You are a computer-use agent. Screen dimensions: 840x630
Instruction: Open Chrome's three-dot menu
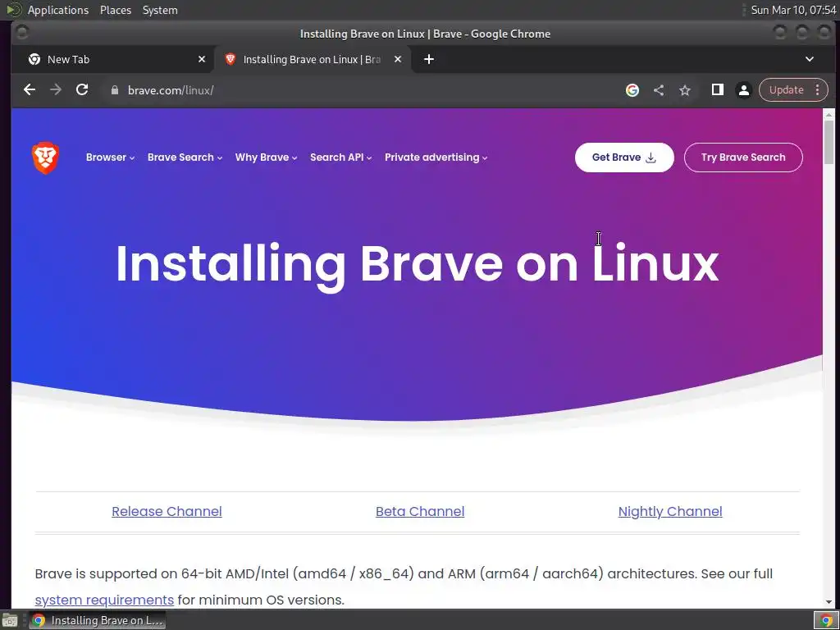818,90
